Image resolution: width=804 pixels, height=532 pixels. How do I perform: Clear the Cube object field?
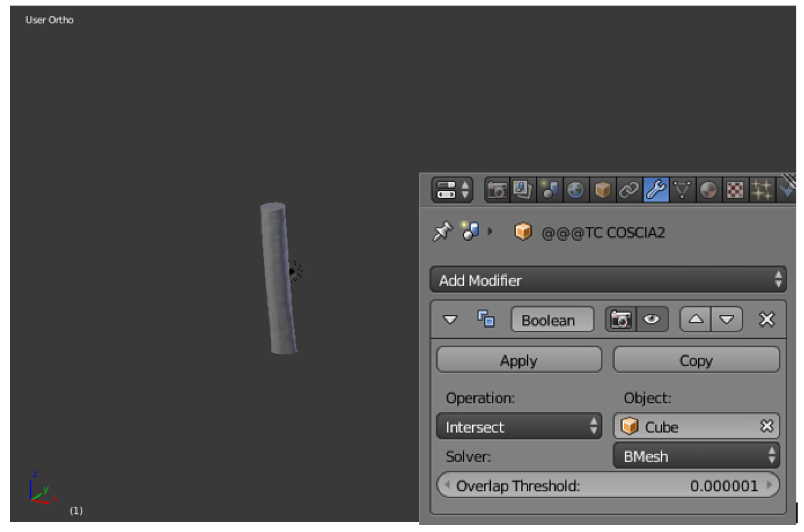767,426
